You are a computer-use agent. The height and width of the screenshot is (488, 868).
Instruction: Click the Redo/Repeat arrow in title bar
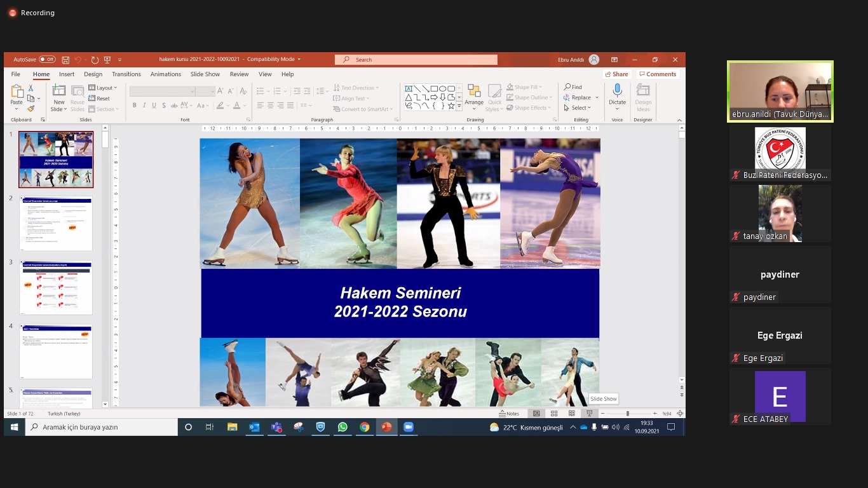[95, 60]
